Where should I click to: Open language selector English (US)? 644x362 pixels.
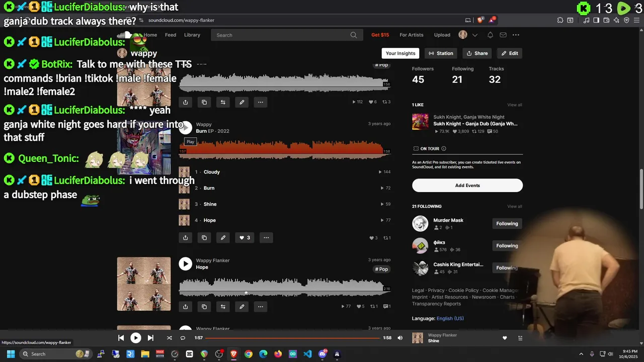(450, 318)
